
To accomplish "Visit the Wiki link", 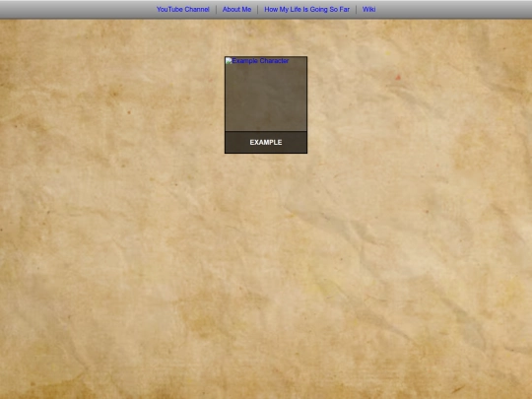I will click(x=368, y=10).
